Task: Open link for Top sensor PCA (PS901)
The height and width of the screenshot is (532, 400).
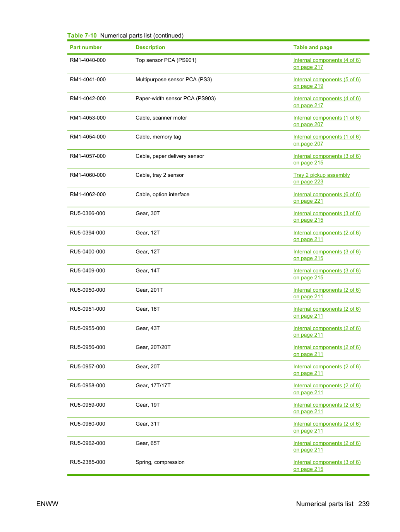Action: [327, 63]
